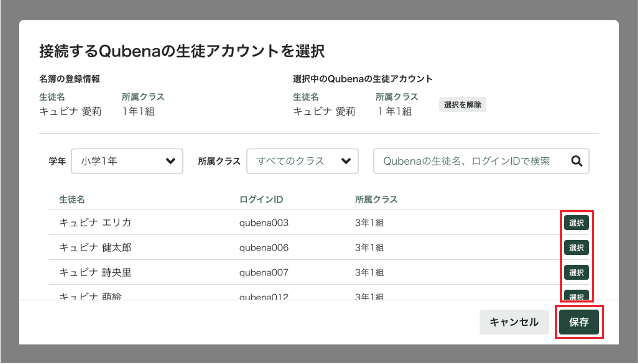This screenshot has height=364, width=638.
Task: Click the 生徒名 table column header
Action: (72, 199)
